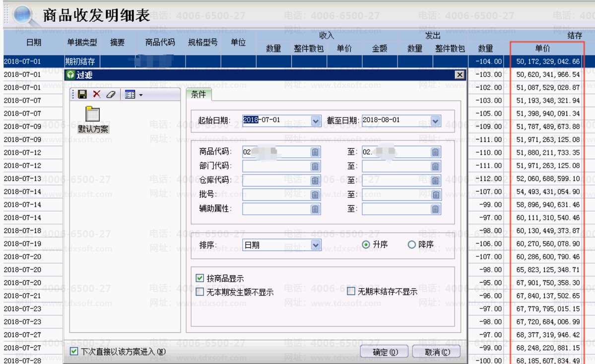Open lookup for 辅助属性 end field
The width and height of the screenshot is (595, 364).
point(435,209)
